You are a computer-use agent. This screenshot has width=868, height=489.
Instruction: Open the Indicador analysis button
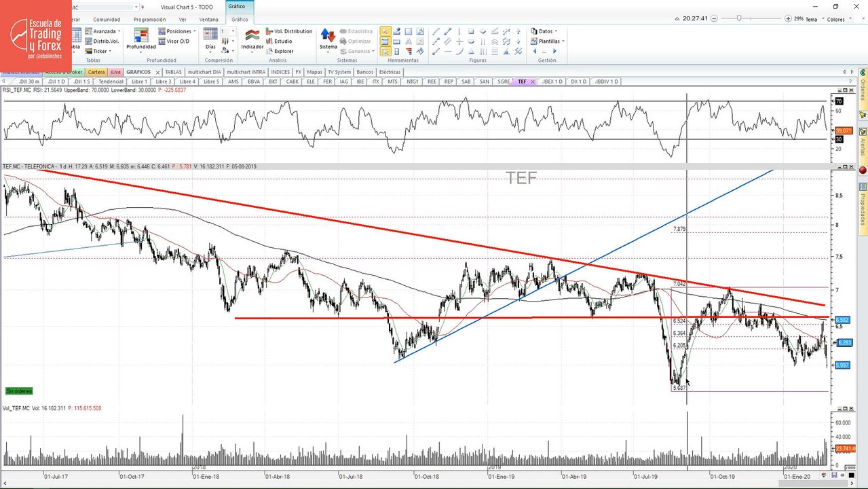[252, 39]
